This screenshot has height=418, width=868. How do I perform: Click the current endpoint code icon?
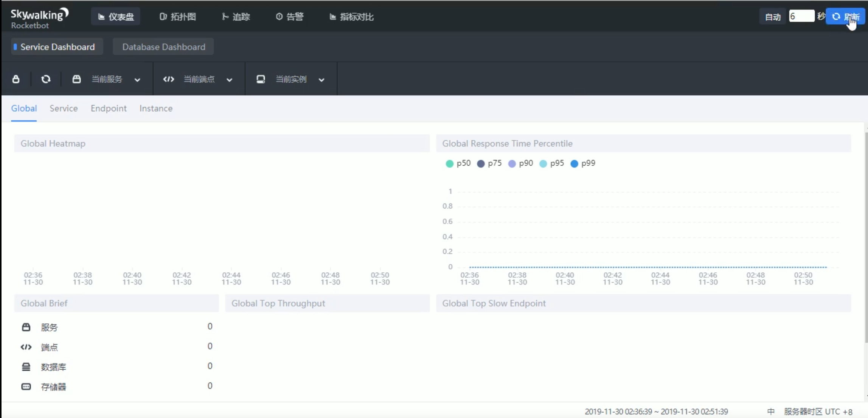tap(169, 79)
